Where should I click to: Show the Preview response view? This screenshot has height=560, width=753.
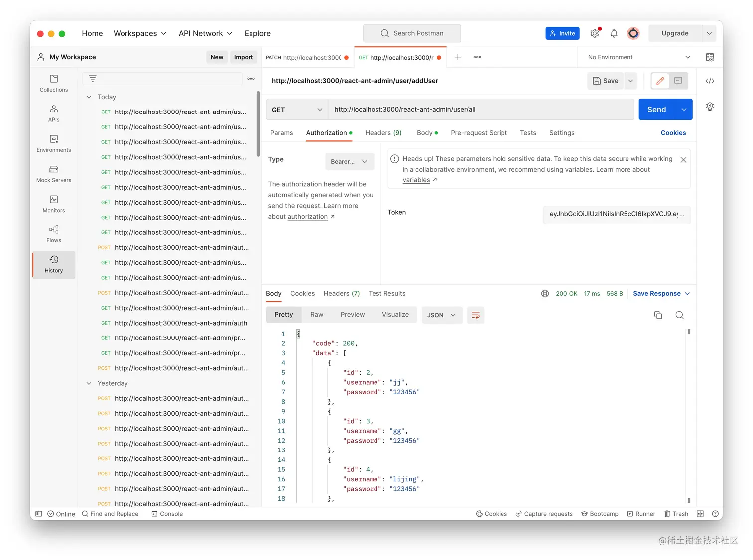(353, 315)
